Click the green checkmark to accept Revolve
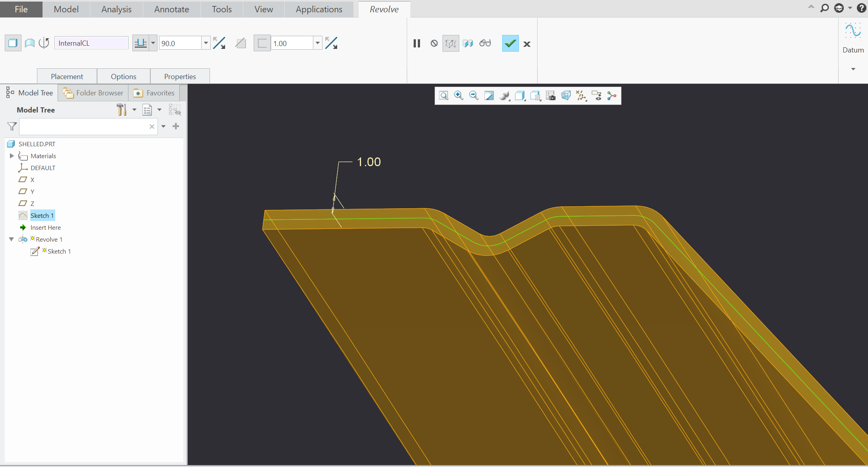868x467 pixels. click(x=510, y=44)
